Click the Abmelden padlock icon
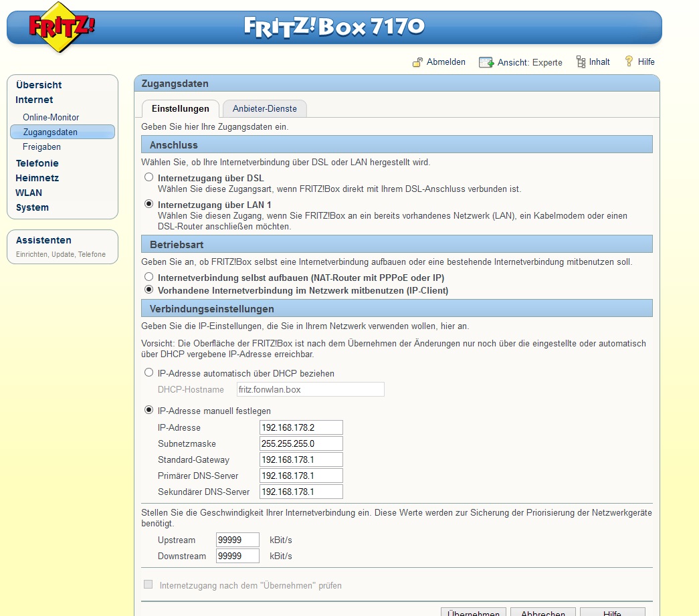The width and height of the screenshot is (699, 616). pyautogui.click(x=417, y=62)
